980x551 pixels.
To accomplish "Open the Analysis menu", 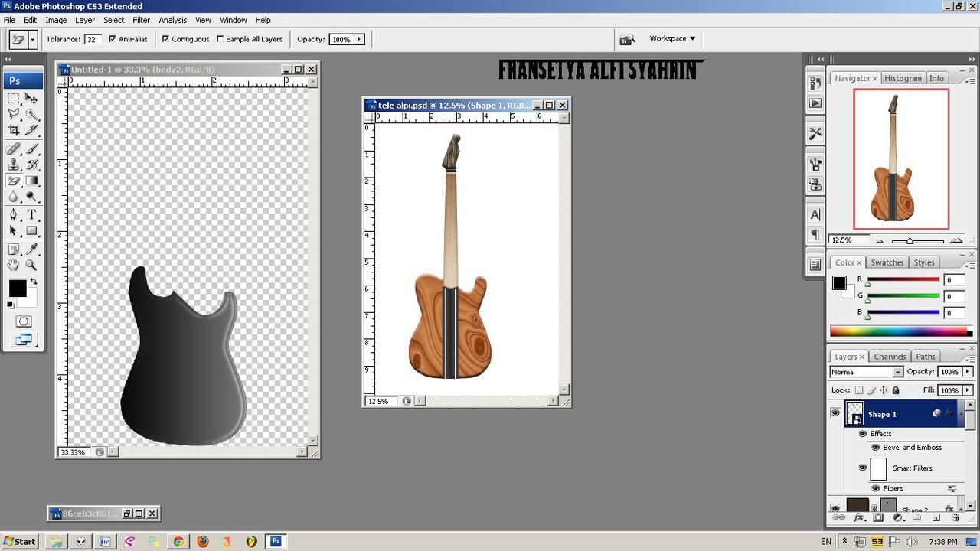I will pyautogui.click(x=172, y=20).
